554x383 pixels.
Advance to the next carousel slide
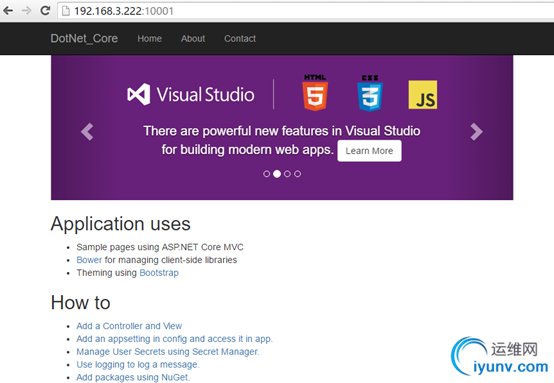(x=476, y=132)
